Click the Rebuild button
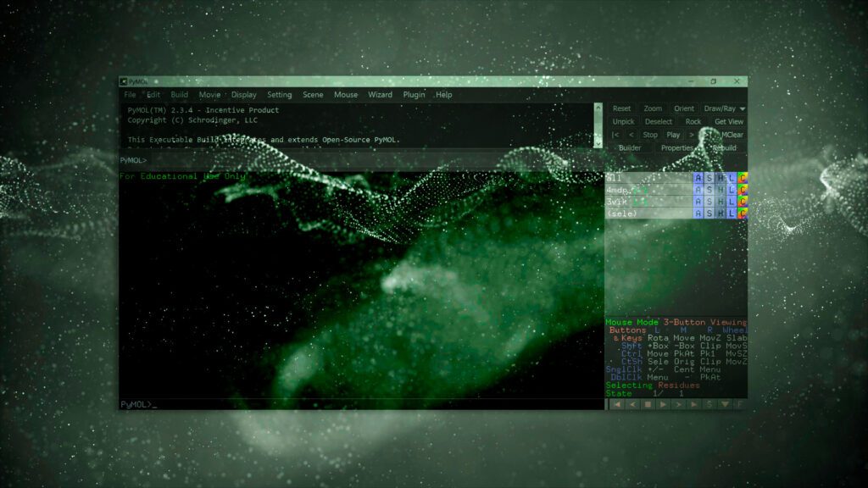868x488 pixels. click(x=725, y=147)
